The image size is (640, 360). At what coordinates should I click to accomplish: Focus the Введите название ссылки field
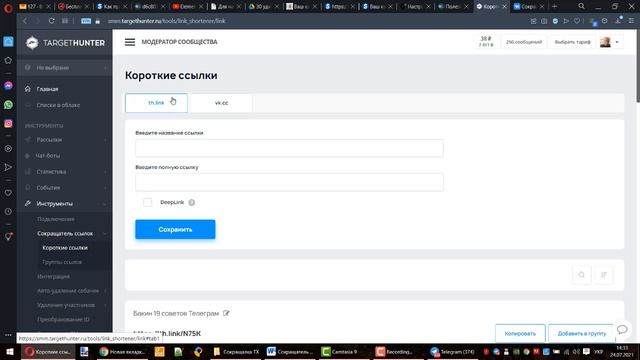coord(289,148)
